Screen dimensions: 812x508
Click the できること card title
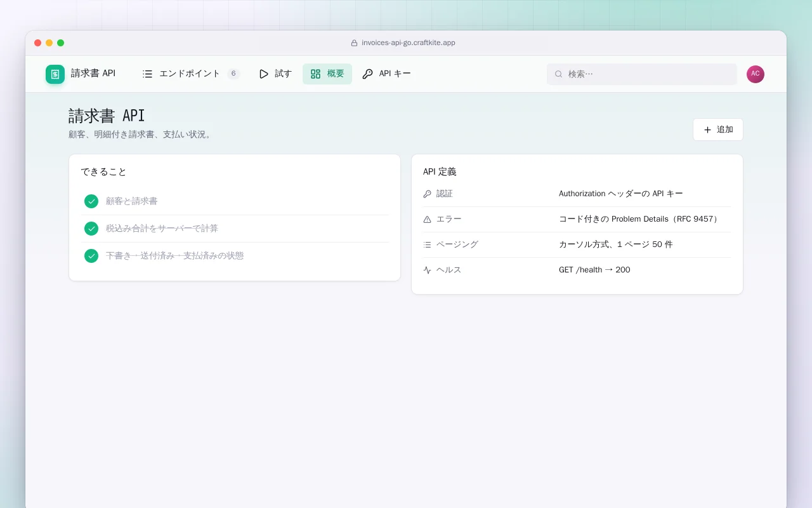point(103,172)
